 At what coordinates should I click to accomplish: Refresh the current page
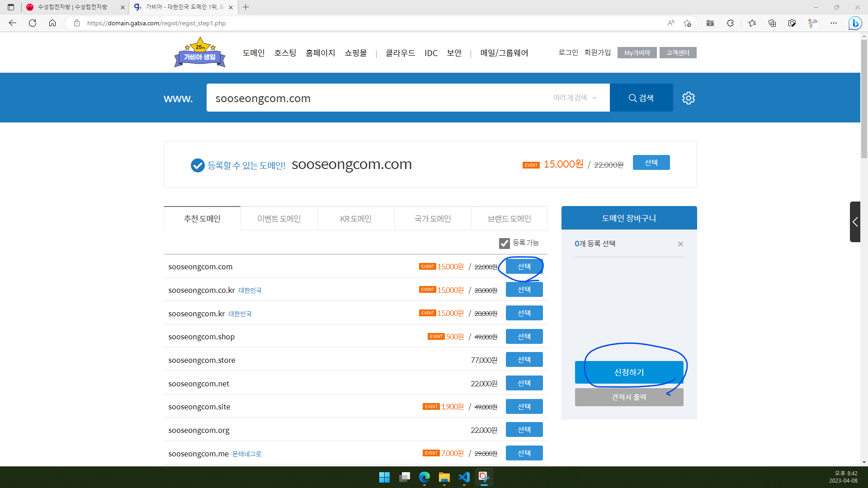[33, 23]
